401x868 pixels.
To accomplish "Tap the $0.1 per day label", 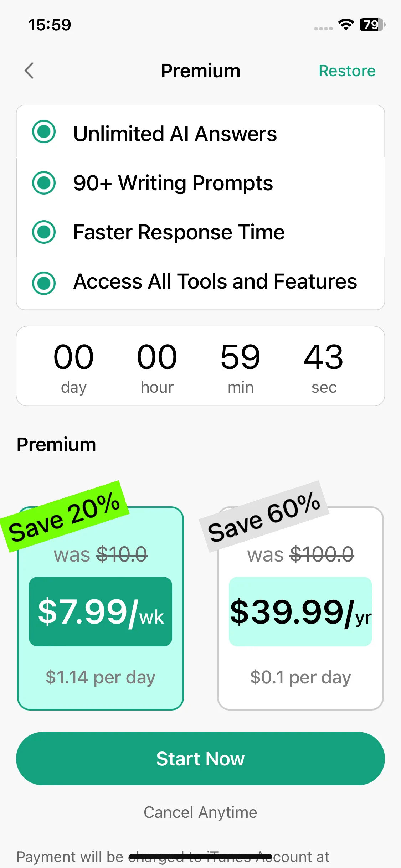I will [300, 677].
